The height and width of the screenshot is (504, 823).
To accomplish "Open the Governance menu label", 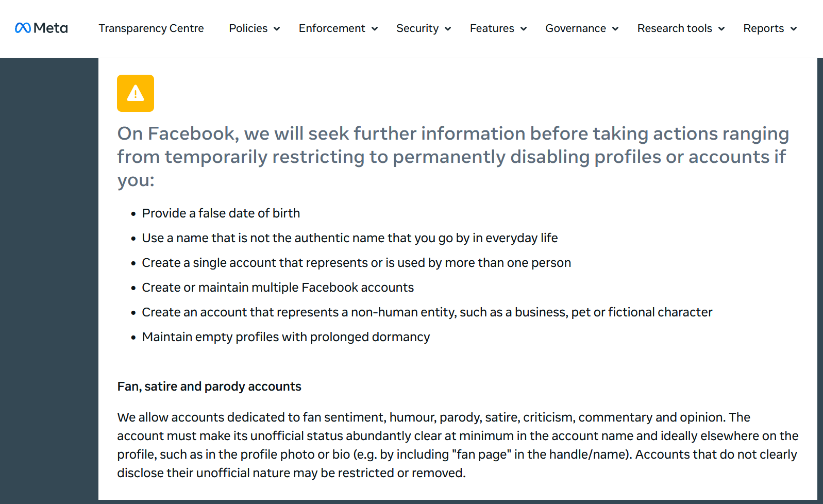I will point(576,28).
